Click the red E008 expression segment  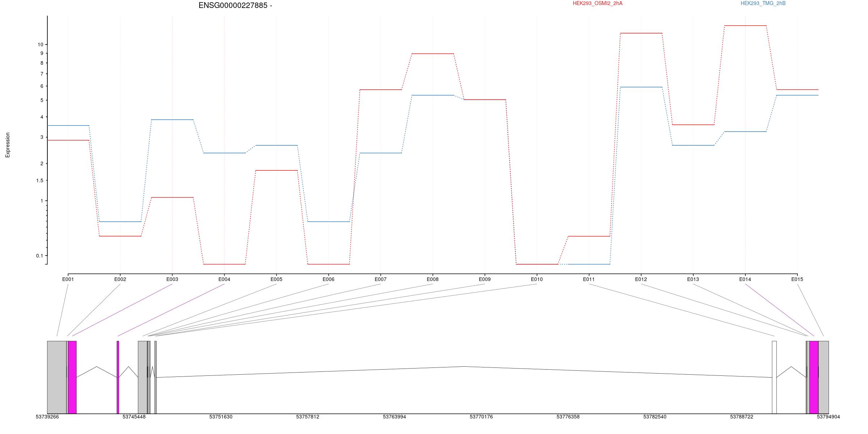point(433,54)
